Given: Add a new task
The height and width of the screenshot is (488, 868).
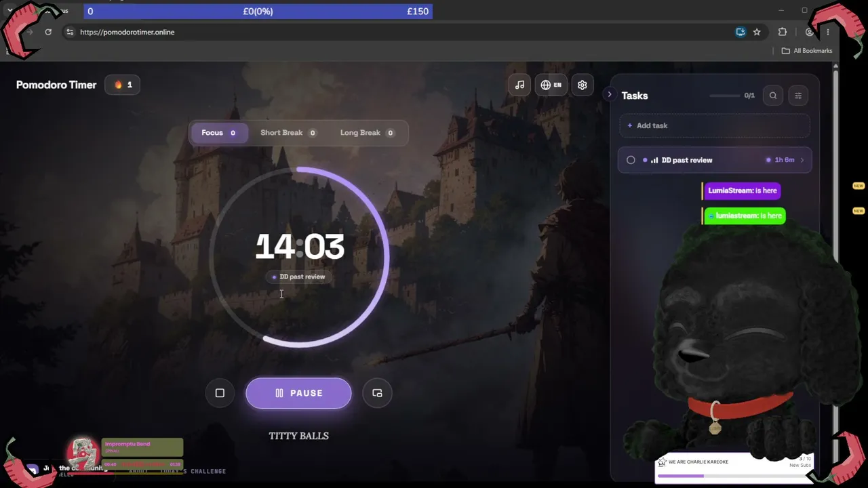Looking at the screenshot, I should coord(715,125).
